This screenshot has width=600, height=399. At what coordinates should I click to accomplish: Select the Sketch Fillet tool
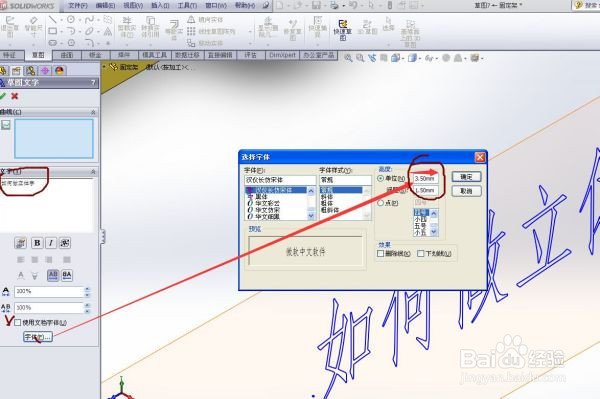(90, 42)
